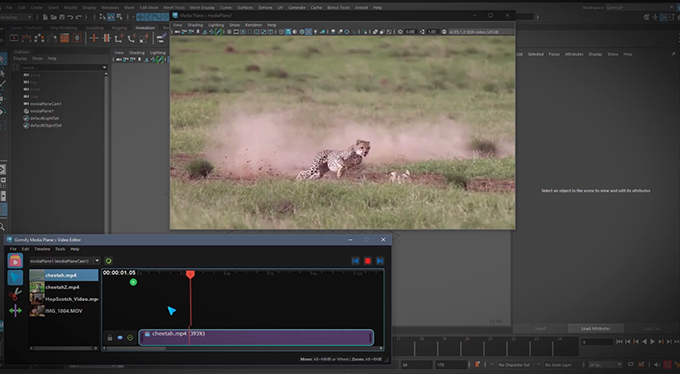Click the Playblast icon on the Animation shelf

click(14, 38)
